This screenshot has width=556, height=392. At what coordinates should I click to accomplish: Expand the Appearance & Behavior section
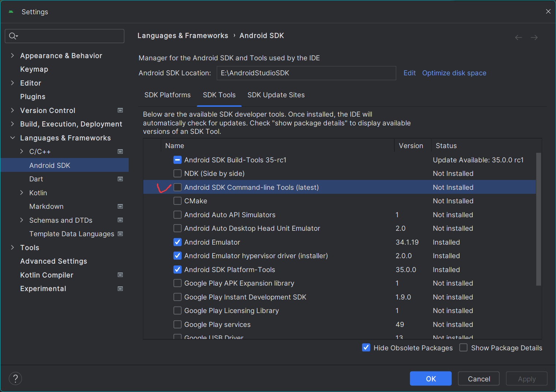(12, 55)
